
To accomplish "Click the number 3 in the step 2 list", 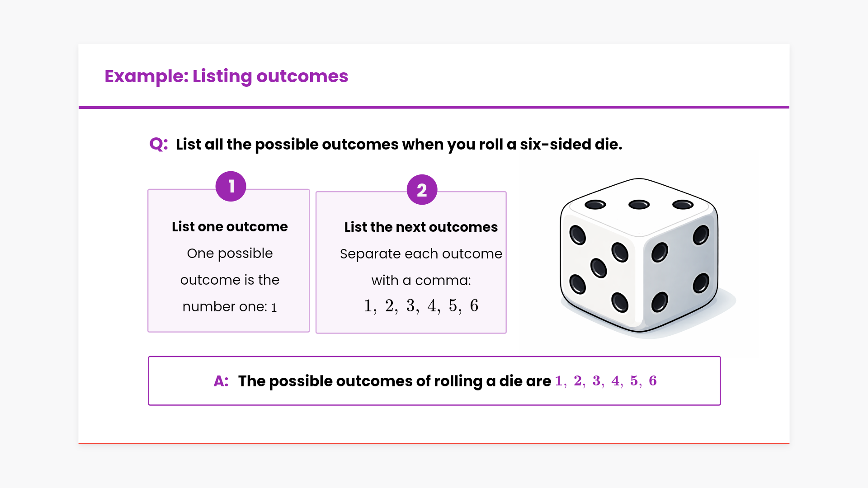I will click(x=410, y=306).
